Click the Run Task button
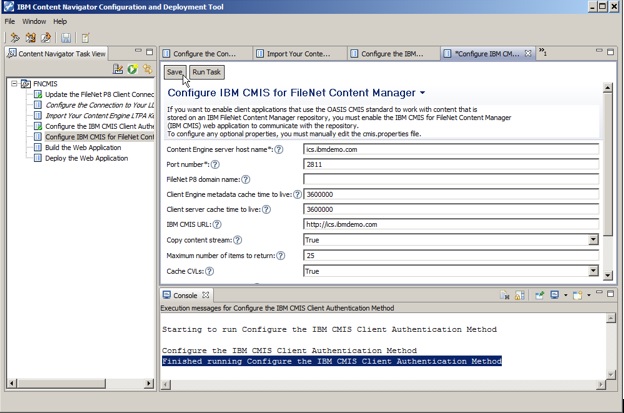Viewport: 624px width, 413px height. 207,72
